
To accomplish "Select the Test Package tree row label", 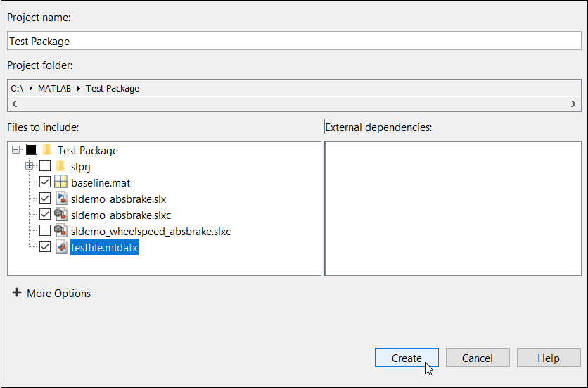I will click(x=88, y=150).
